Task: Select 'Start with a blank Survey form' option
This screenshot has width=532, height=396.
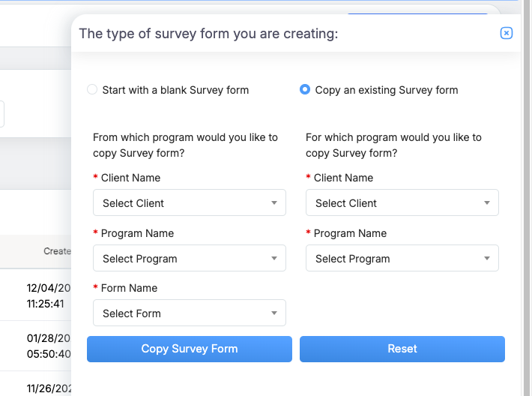Action: [93, 90]
